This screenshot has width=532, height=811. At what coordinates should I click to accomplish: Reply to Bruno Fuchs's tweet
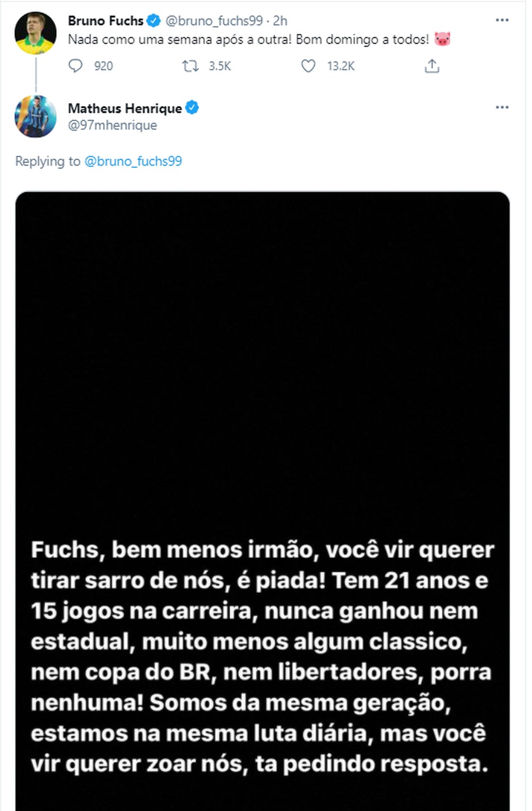(76, 66)
